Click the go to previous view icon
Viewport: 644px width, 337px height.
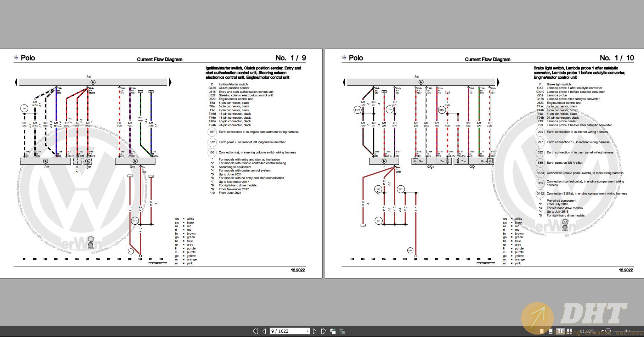coord(333,331)
